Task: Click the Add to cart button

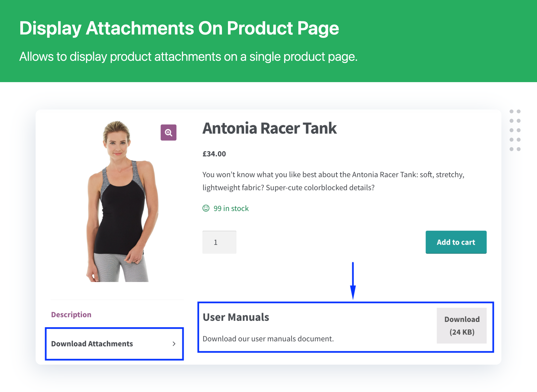Action: (x=456, y=242)
